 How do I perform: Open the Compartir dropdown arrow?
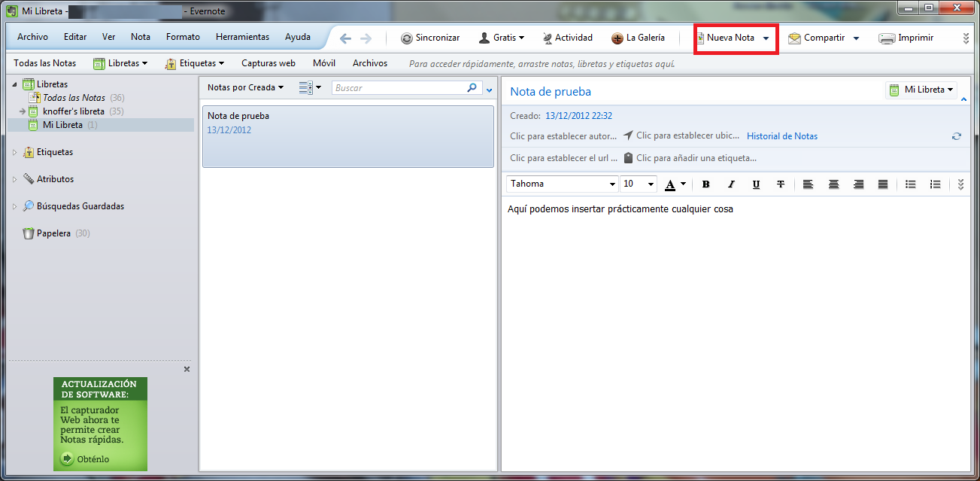click(857, 38)
